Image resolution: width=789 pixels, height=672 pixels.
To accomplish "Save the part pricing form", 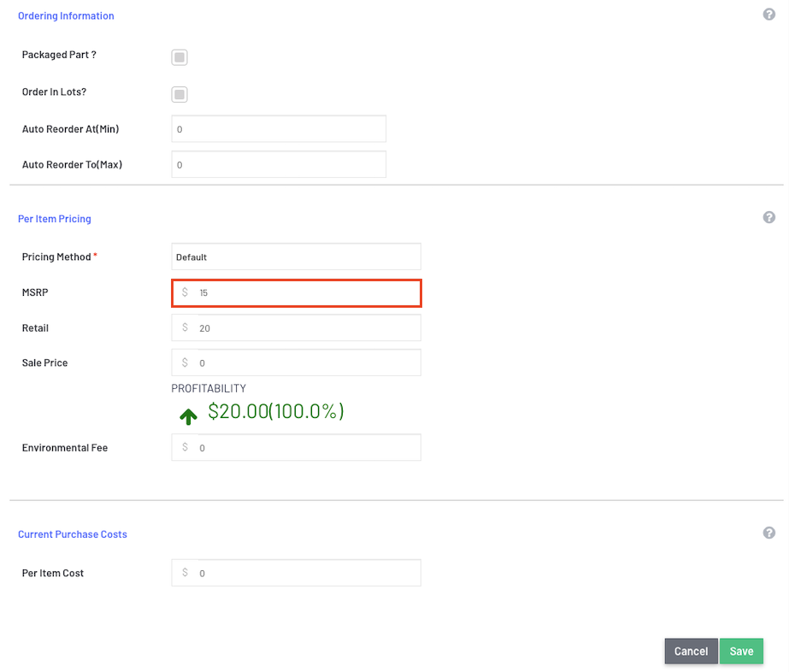I will [x=741, y=651].
